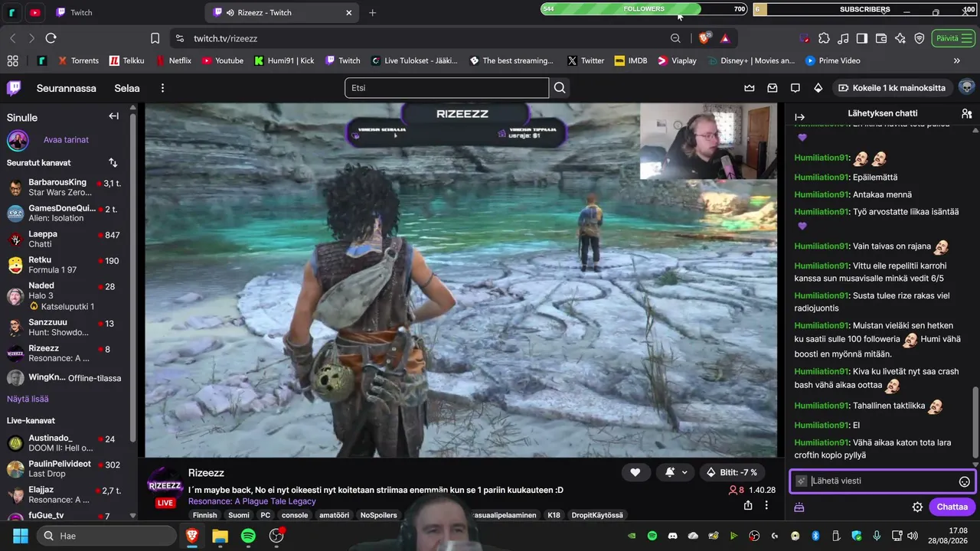Open Brave Wallet icon
The height and width of the screenshot is (551, 980).
[880, 38]
